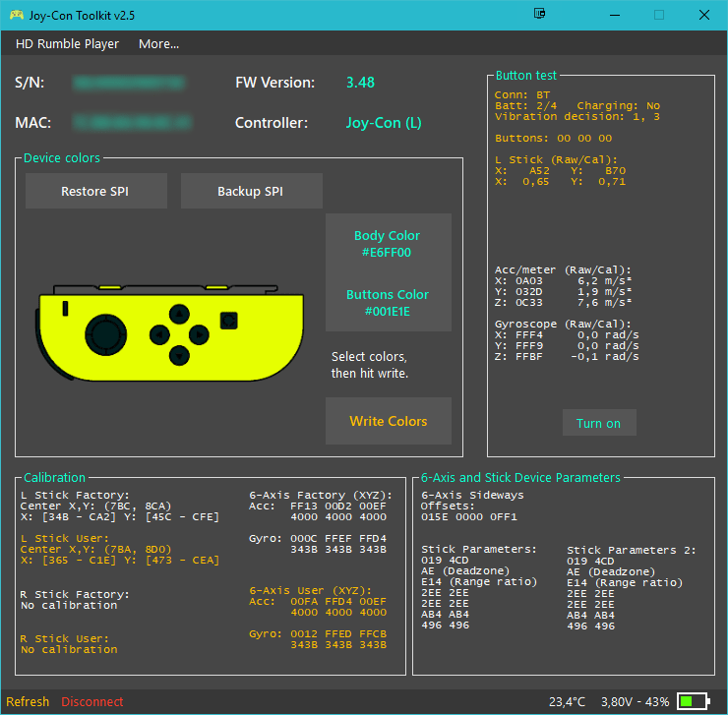This screenshot has height=715, width=728.
Task: Click the Restore SPI button
Action: point(96,191)
